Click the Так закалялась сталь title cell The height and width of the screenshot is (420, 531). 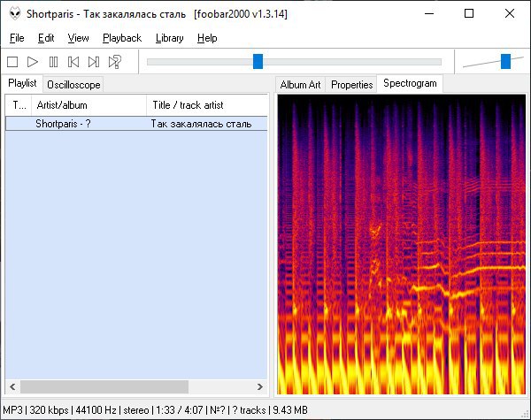click(x=201, y=124)
